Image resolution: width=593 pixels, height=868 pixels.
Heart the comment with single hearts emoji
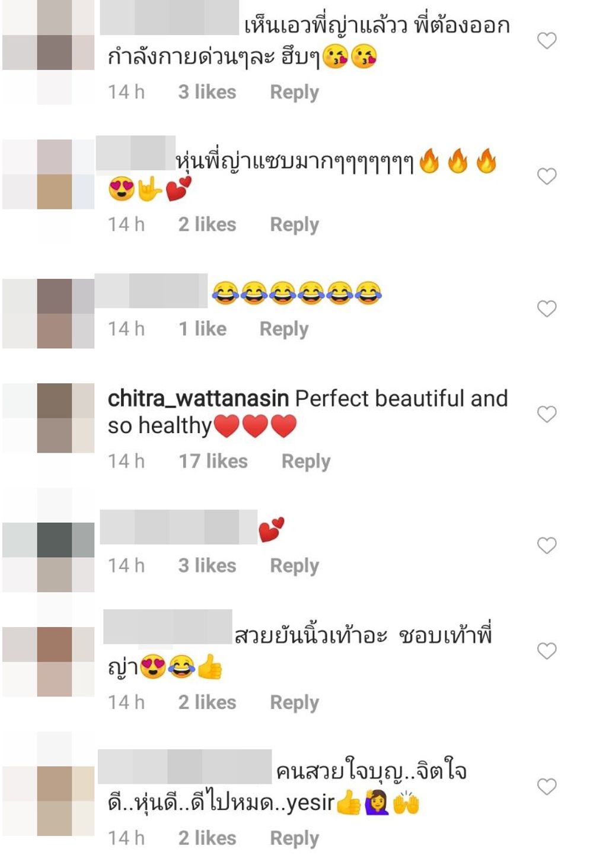click(546, 545)
